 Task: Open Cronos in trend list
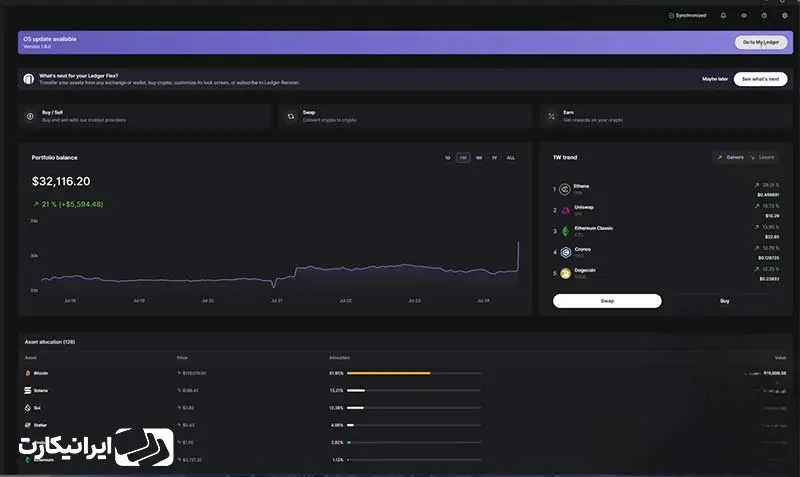click(x=666, y=253)
